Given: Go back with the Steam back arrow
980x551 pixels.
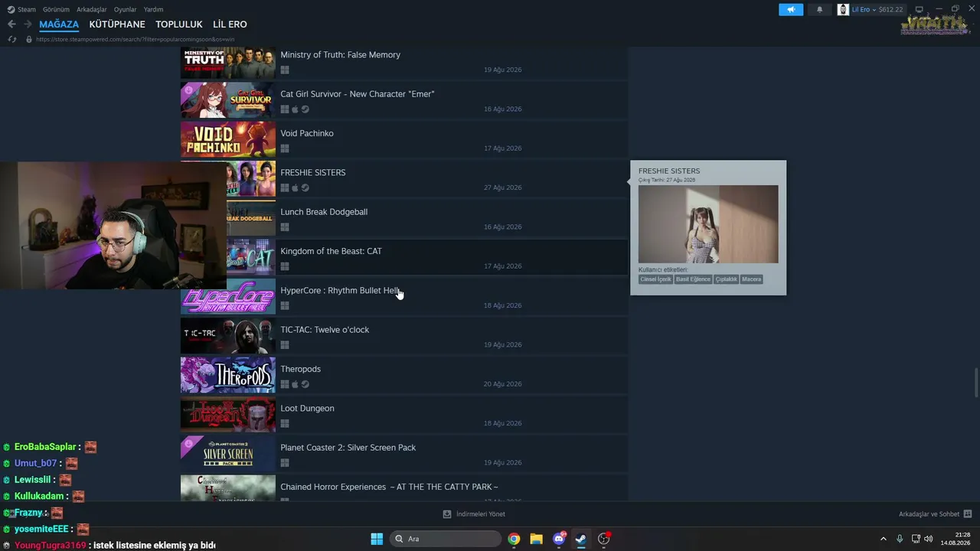Looking at the screenshot, I should 11,24.
